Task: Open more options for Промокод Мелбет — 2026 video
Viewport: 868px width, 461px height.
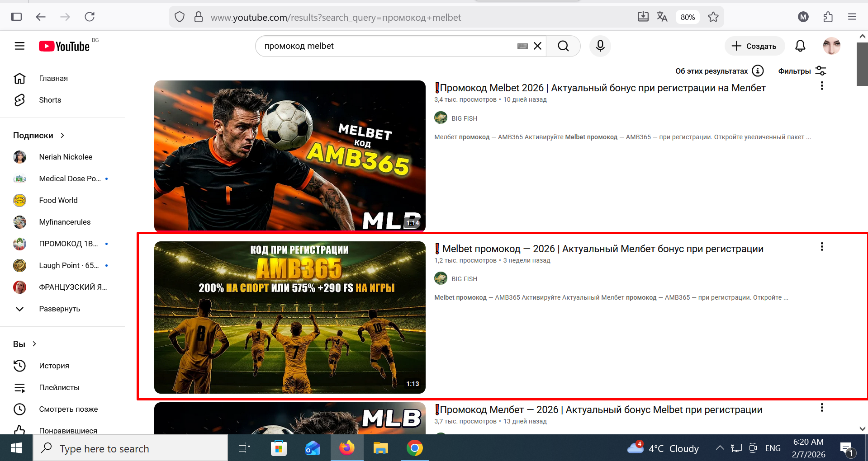Action: 822,408
